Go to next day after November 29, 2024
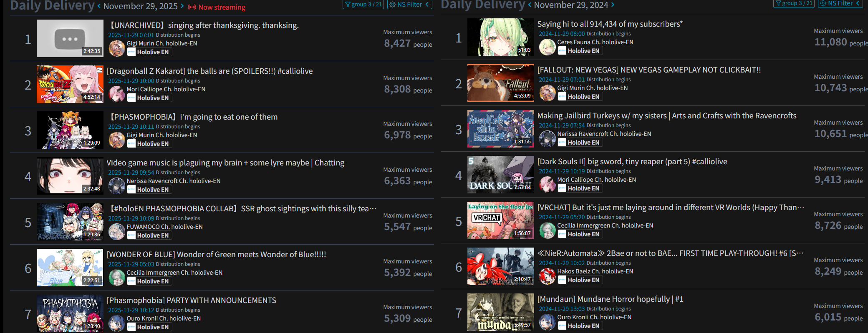 click(x=613, y=5)
